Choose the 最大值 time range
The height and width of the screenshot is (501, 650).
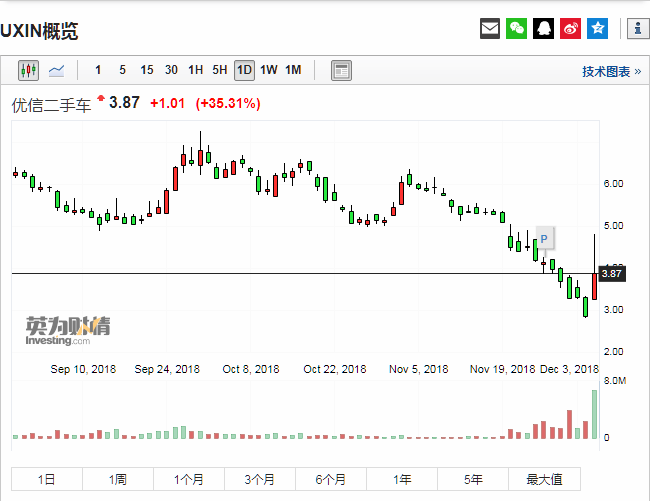tap(544, 479)
